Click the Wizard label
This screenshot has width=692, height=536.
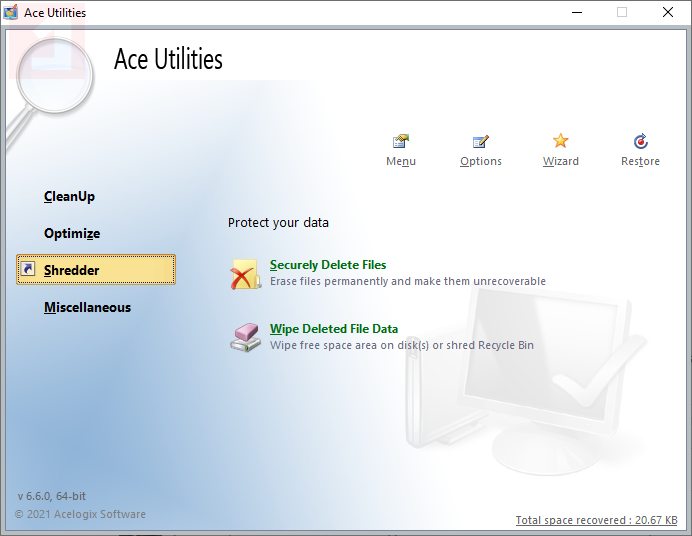(x=560, y=161)
